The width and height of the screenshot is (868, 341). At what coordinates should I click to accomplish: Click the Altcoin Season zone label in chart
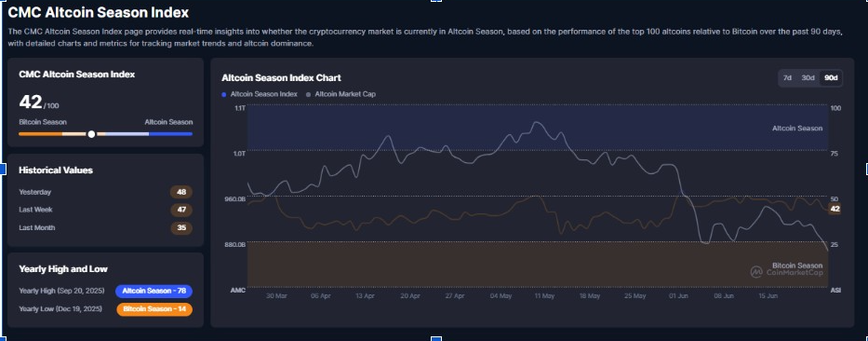(797, 128)
